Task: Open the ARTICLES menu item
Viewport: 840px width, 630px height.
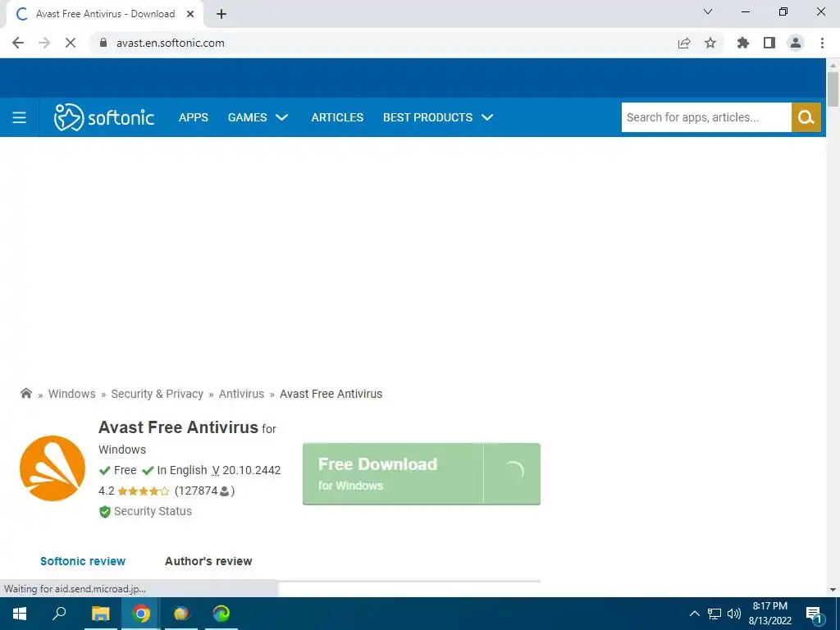Action: click(x=337, y=117)
